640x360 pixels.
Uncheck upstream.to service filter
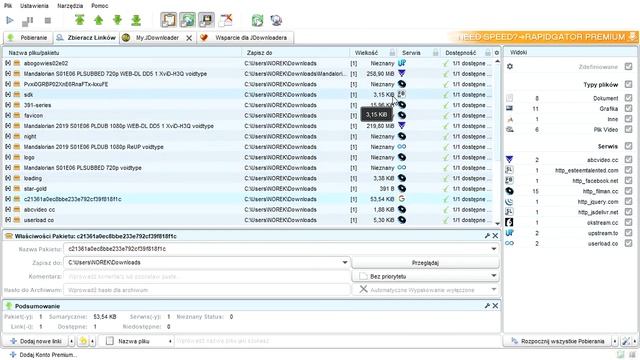point(628,233)
